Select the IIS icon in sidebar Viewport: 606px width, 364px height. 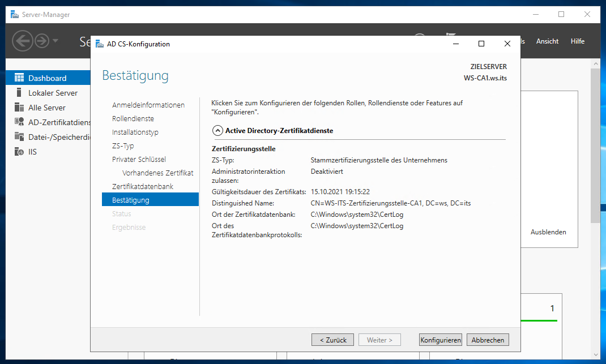coord(19,152)
